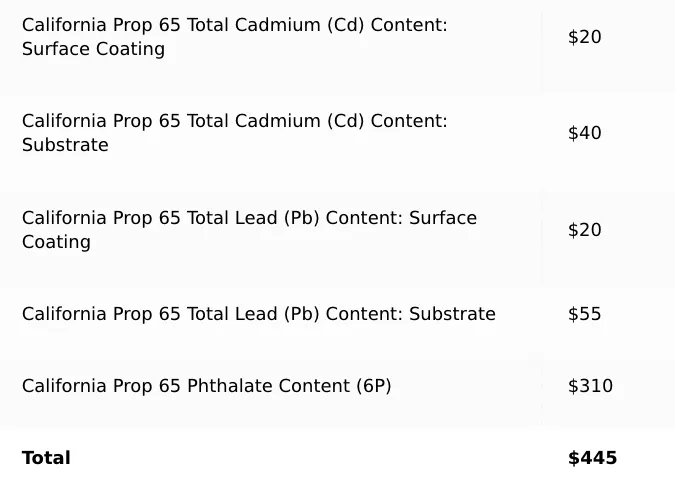The width and height of the screenshot is (675, 482).
Task: Click the $310 price cell
Action: point(590,386)
